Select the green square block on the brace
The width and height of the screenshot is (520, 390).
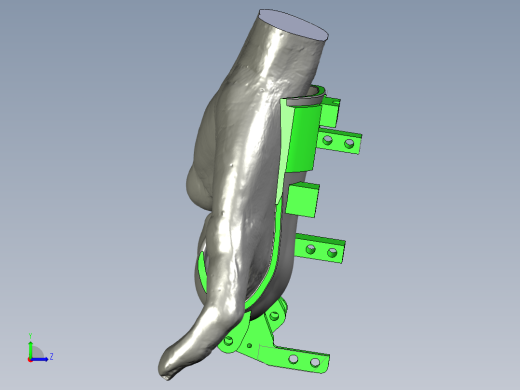tap(302, 200)
